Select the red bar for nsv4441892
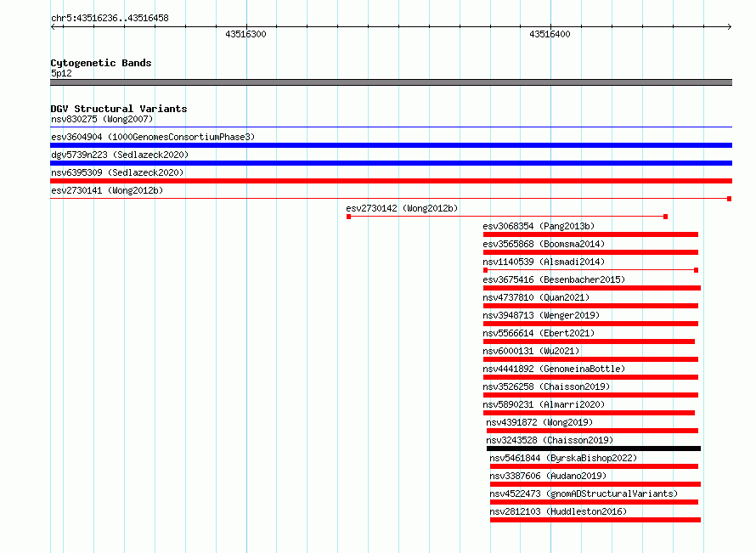Viewport: 756px width, 553px height. 590,377
